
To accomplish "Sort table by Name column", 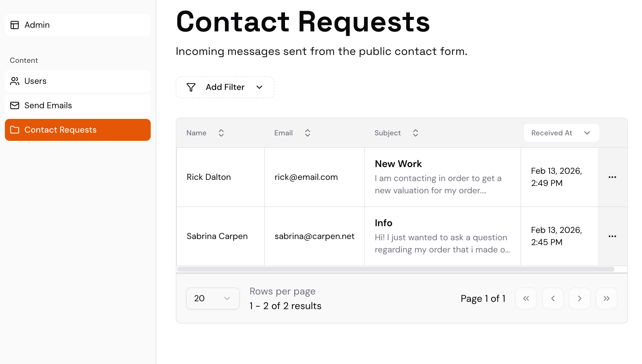I will tap(221, 133).
